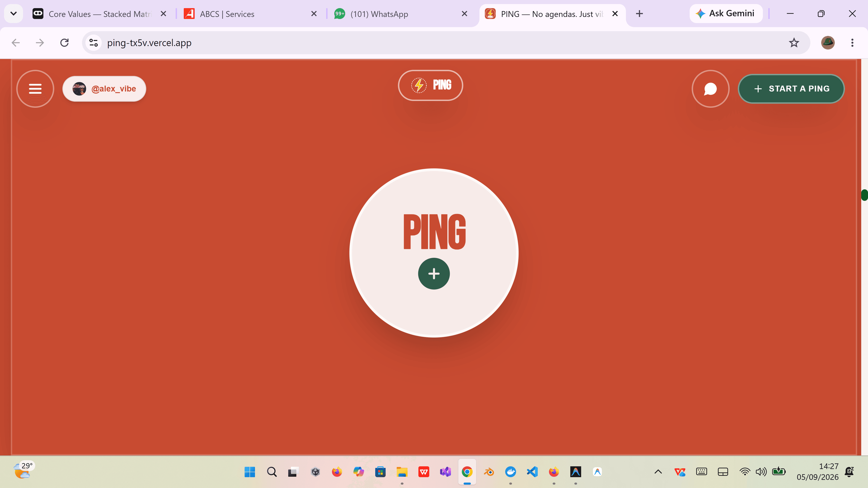Open Windows taskbar search
The image size is (868, 488).
pos(271,472)
